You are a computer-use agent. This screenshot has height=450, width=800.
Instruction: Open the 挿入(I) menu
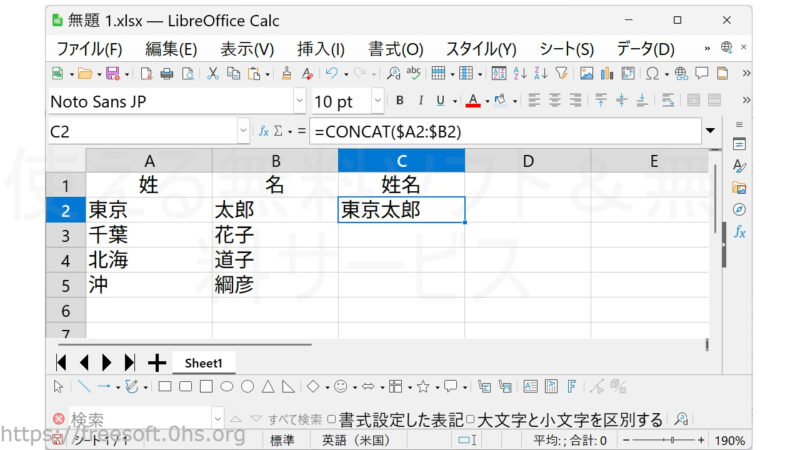coord(320,48)
